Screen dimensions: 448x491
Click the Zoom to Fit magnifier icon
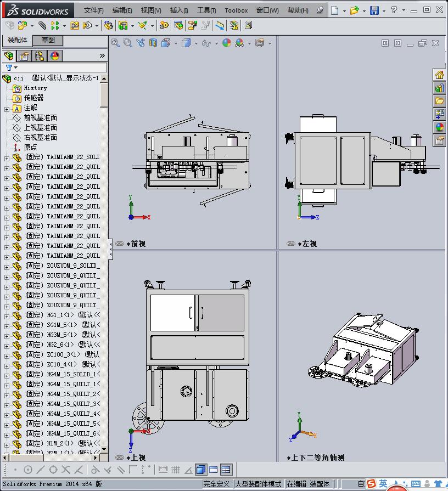tap(115, 43)
